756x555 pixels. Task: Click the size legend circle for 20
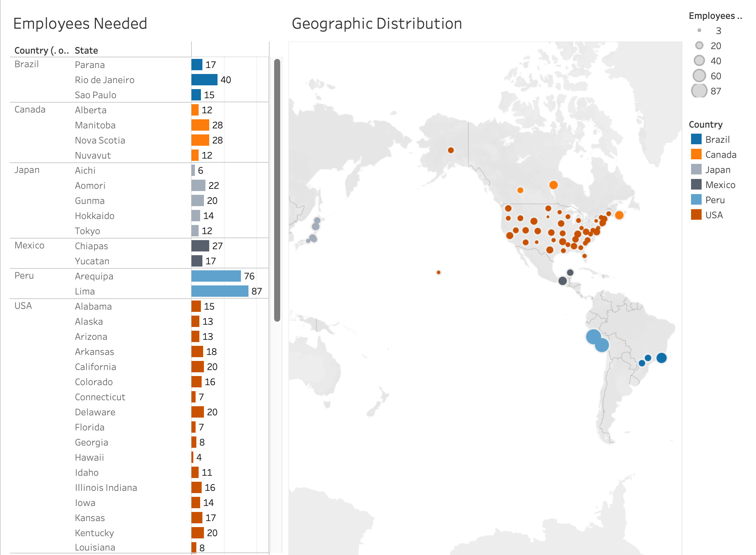(699, 45)
